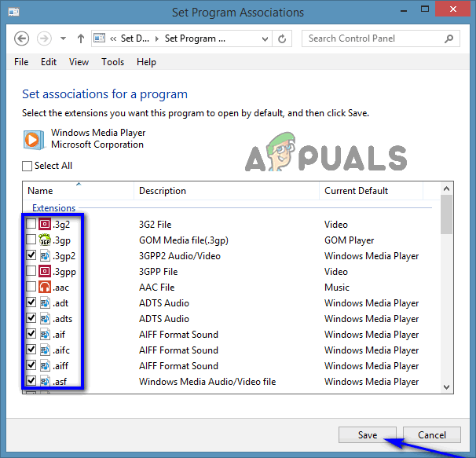The height and width of the screenshot is (458, 476).
Task: Sort the list by Name column
Action: point(79,191)
